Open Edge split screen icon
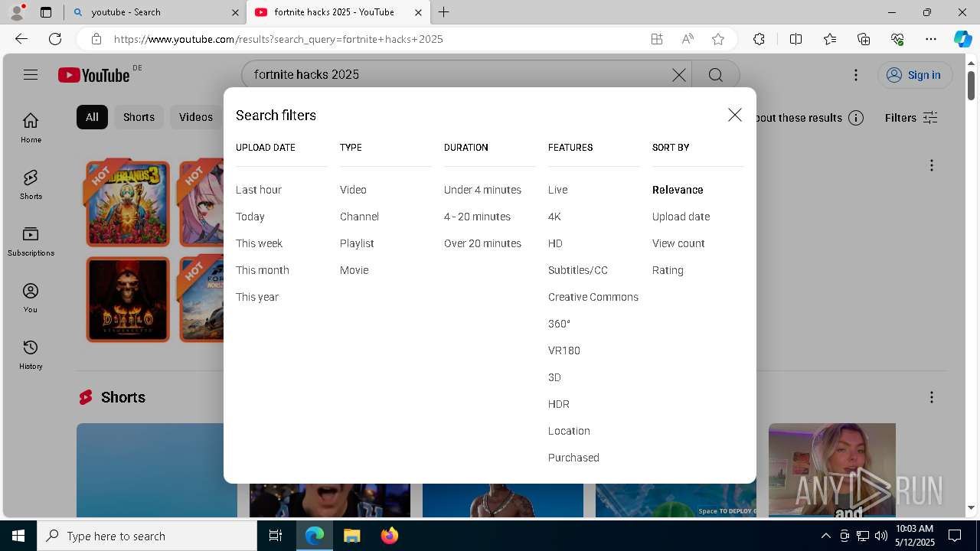This screenshot has height=551, width=980. [x=795, y=39]
